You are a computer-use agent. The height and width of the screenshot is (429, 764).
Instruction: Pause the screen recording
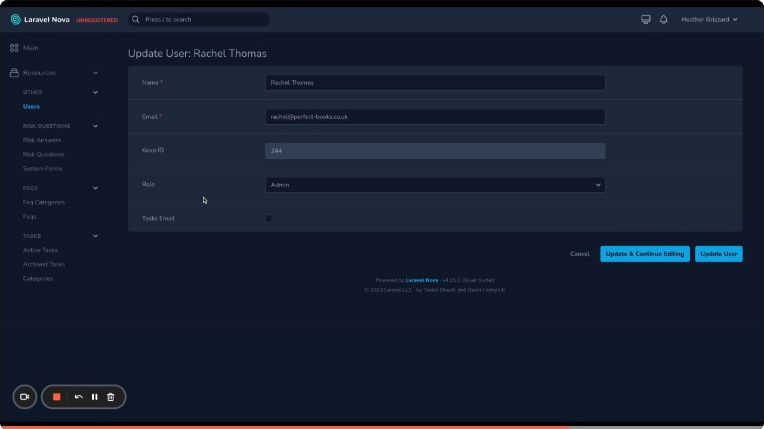point(95,397)
